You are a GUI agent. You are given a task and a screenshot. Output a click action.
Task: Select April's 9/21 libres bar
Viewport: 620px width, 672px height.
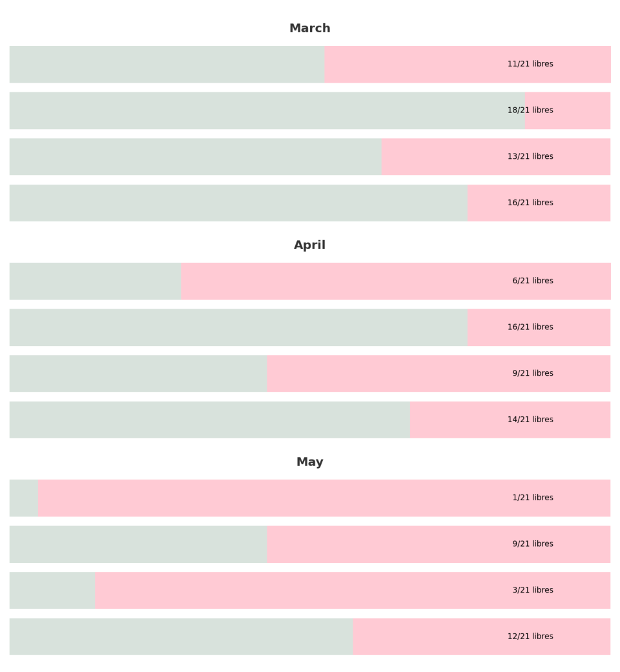click(x=310, y=374)
